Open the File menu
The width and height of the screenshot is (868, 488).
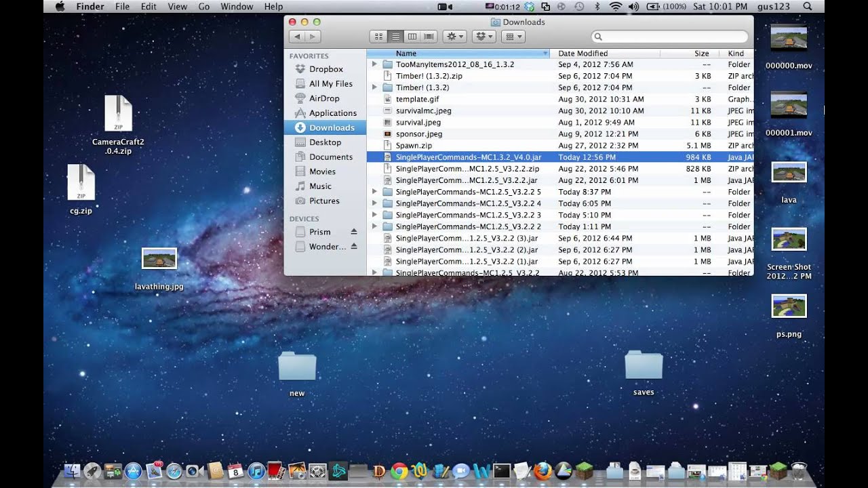(x=122, y=7)
